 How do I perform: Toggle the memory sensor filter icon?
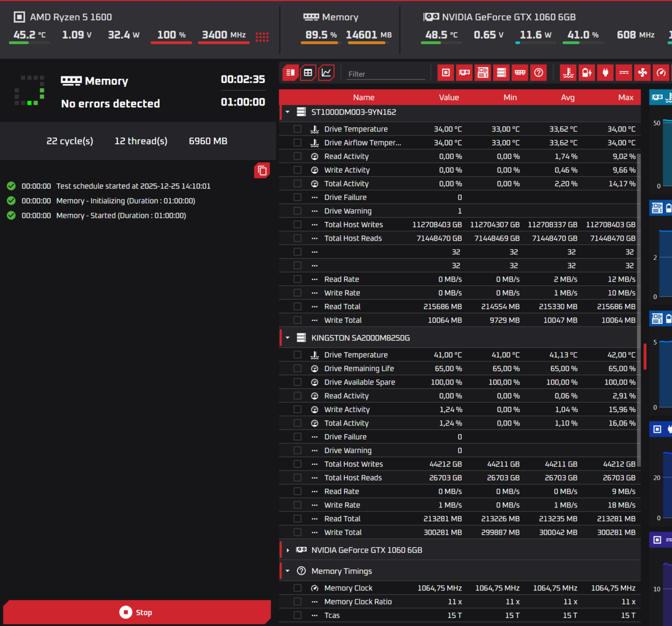point(520,72)
